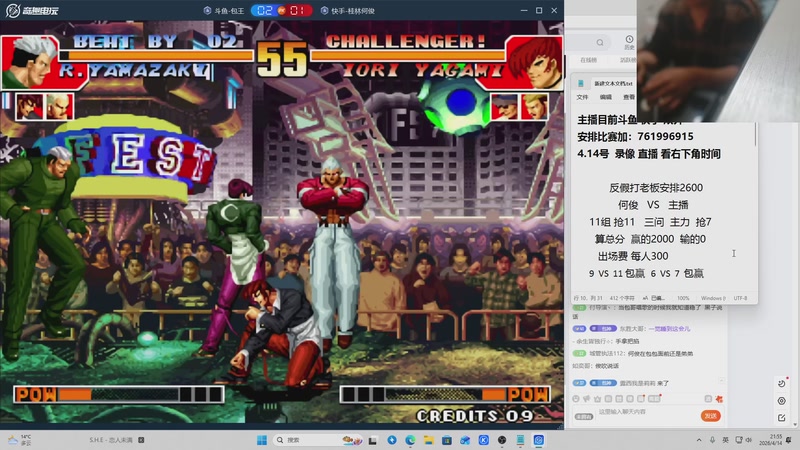Viewport: 800px width, 450px height.
Task: Click the edit note icon in right sidebar
Action: pyautogui.click(x=782, y=418)
